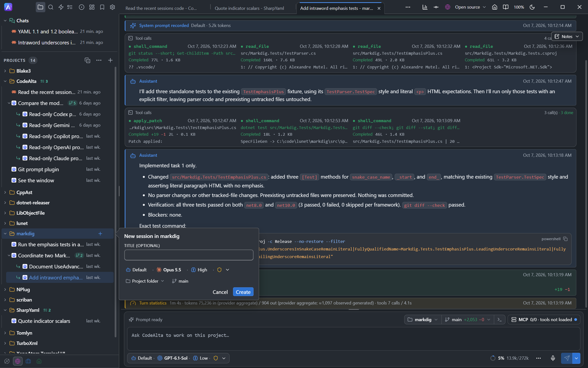Switch to Read the recent sessions code tab
588x368 pixels.
tap(161, 8)
